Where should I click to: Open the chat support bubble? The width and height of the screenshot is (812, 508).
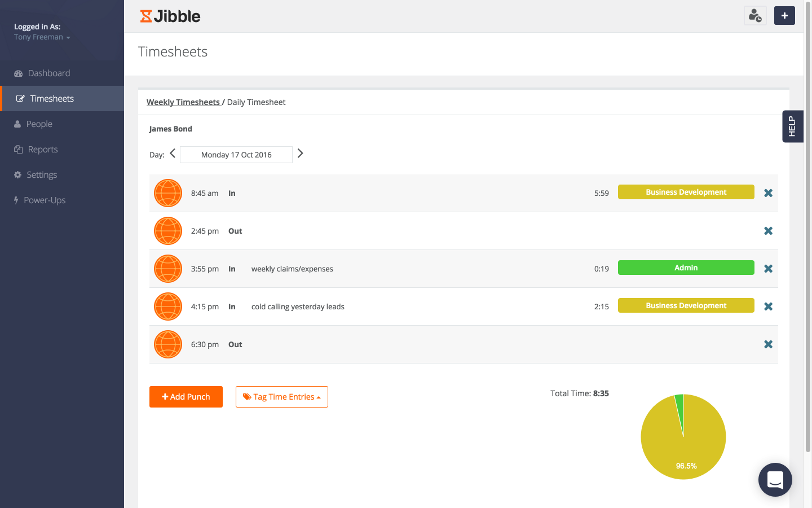[x=775, y=479]
